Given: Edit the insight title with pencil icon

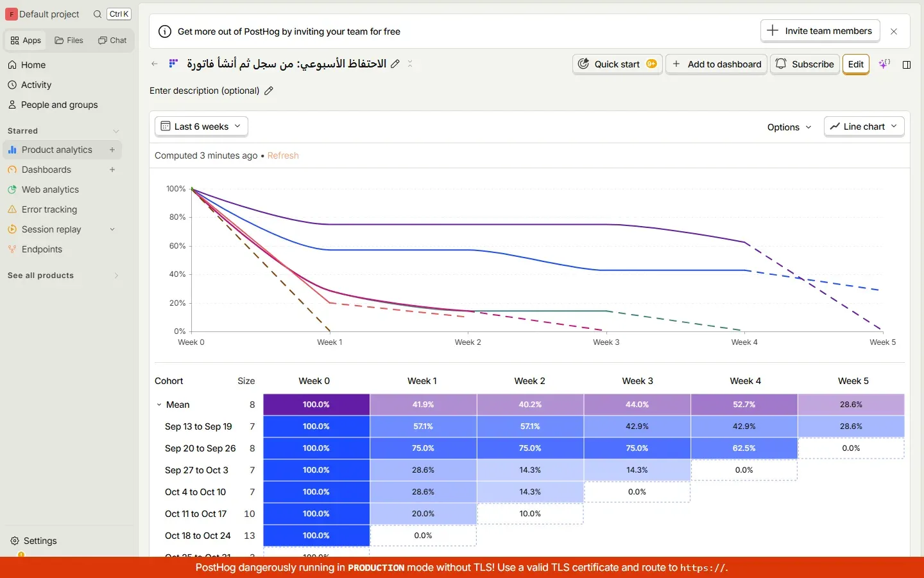Looking at the screenshot, I should click(x=395, y=64).
